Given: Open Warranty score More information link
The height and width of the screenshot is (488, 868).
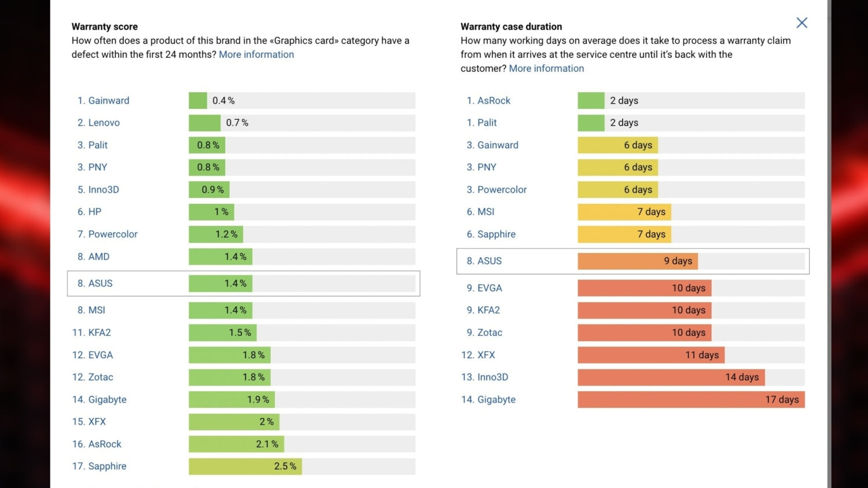Looking at the screenshot, I should click(256, 54).
